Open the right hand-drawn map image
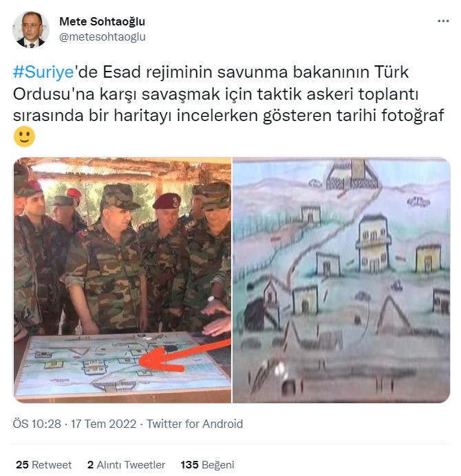The image size is (461, 476). (341, 280)
